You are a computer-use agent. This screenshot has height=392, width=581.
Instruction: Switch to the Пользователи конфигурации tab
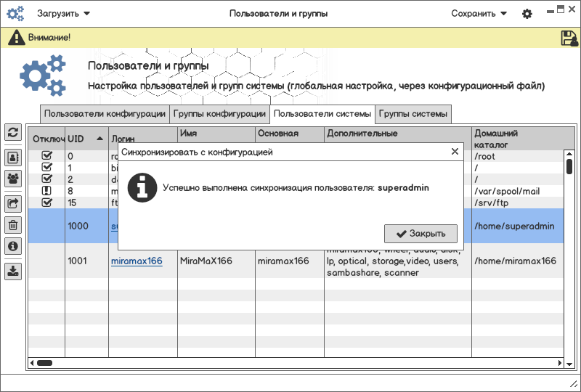(x=105, y=114)
